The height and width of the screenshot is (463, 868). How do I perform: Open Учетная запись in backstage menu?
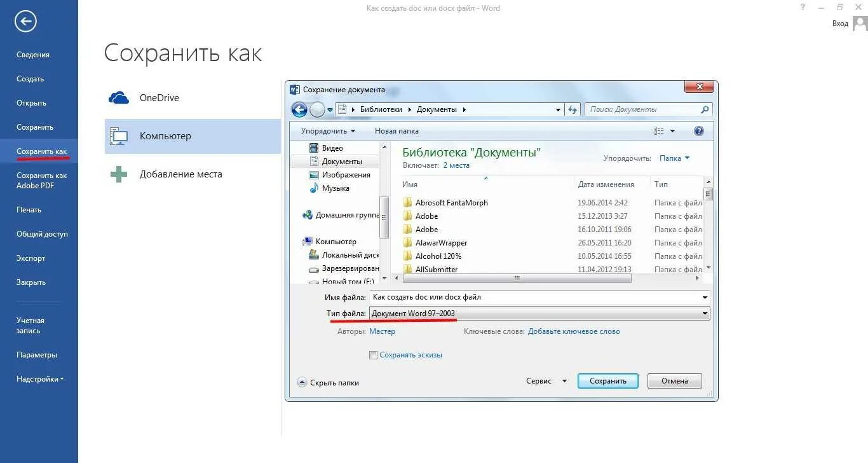click(x=31, y=326)
